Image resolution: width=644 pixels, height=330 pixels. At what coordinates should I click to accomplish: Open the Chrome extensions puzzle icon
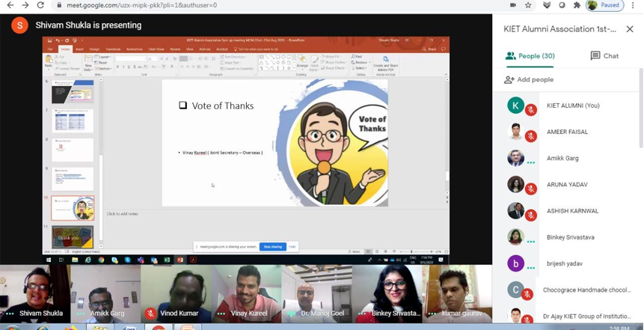(x=577, y=5)
